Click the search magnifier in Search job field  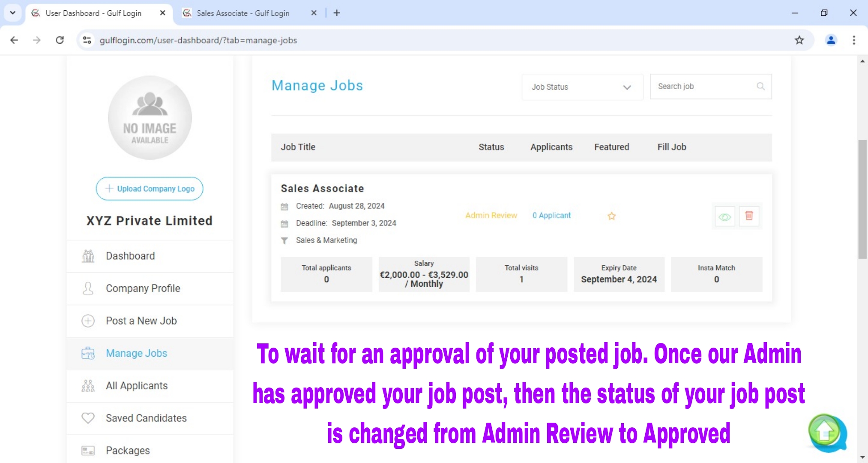click(760, 86)
